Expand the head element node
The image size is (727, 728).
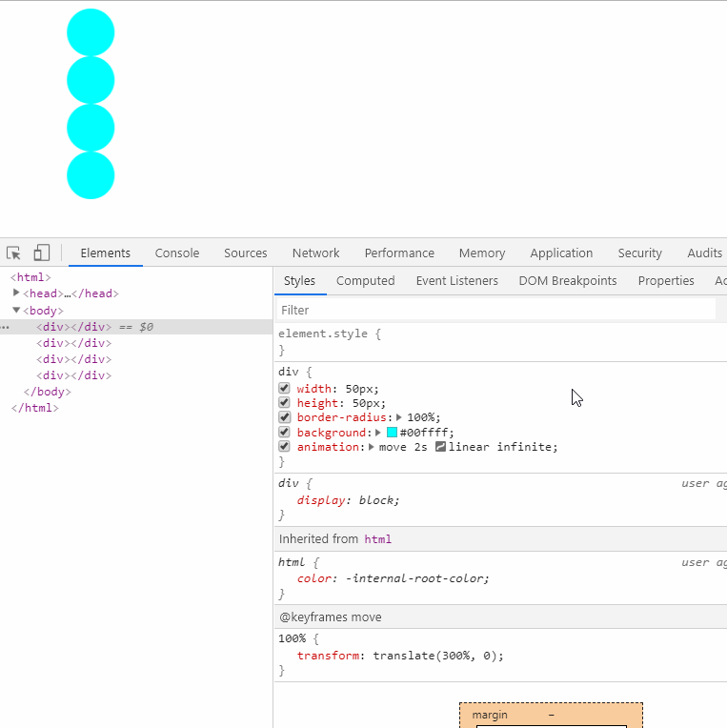(x=16, y=293)
